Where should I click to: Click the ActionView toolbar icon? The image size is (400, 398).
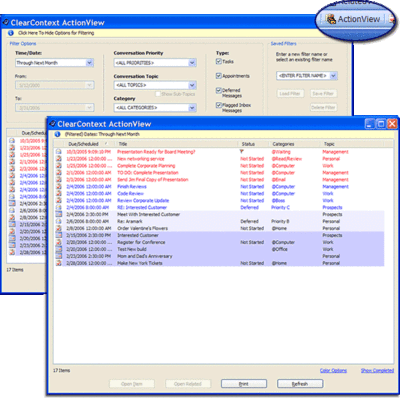tap(330, 19)
